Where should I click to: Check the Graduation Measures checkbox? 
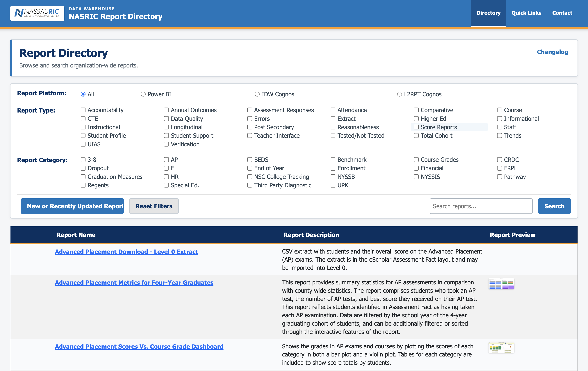(x=83, y=177)
